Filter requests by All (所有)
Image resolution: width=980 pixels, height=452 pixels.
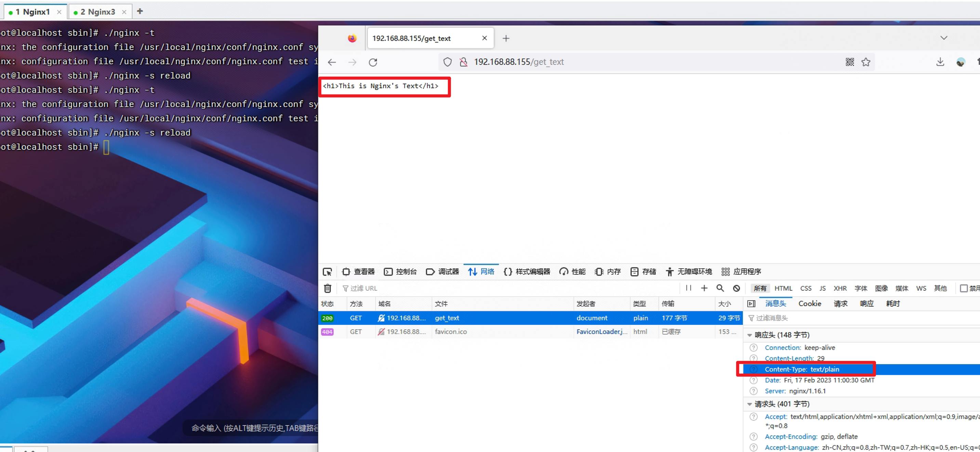click(x=760, y=288)
